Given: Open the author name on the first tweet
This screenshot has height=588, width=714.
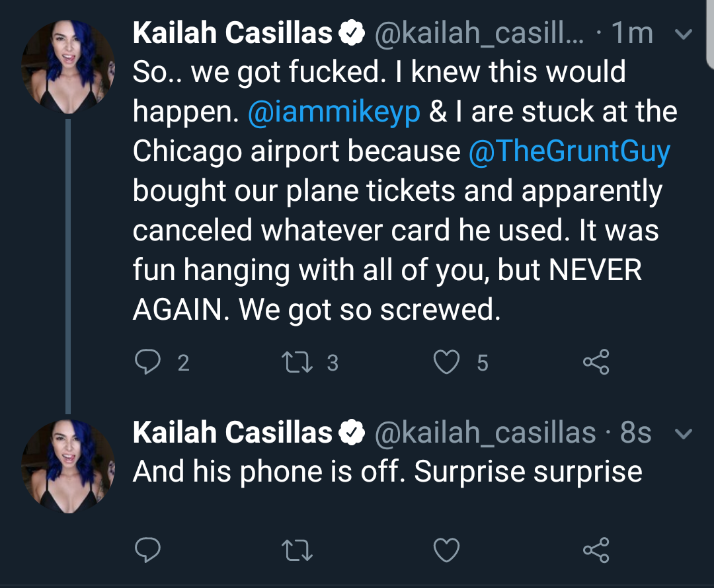Looking at the screenshot, I should tap(232, 33).
